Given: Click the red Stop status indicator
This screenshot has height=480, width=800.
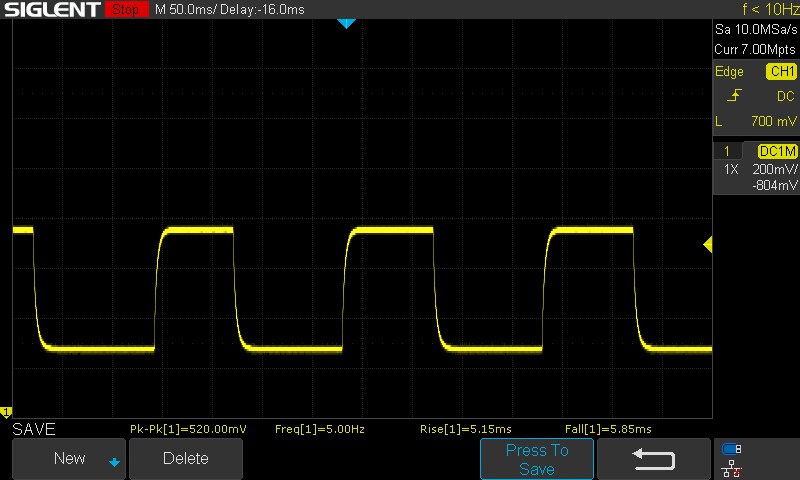Looking at the screenshot, I should tap(127, 9).
